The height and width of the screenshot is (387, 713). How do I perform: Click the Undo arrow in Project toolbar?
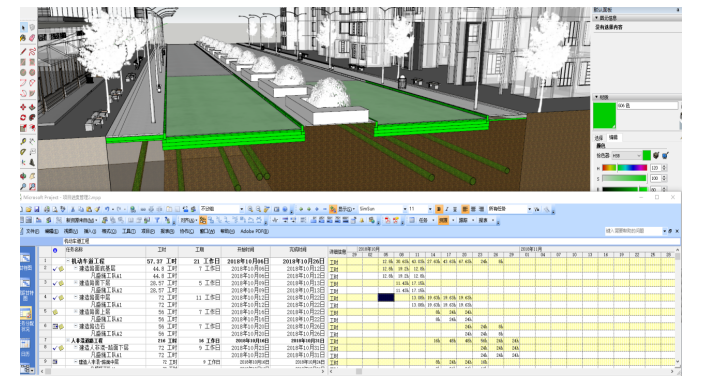pos(107,209)
